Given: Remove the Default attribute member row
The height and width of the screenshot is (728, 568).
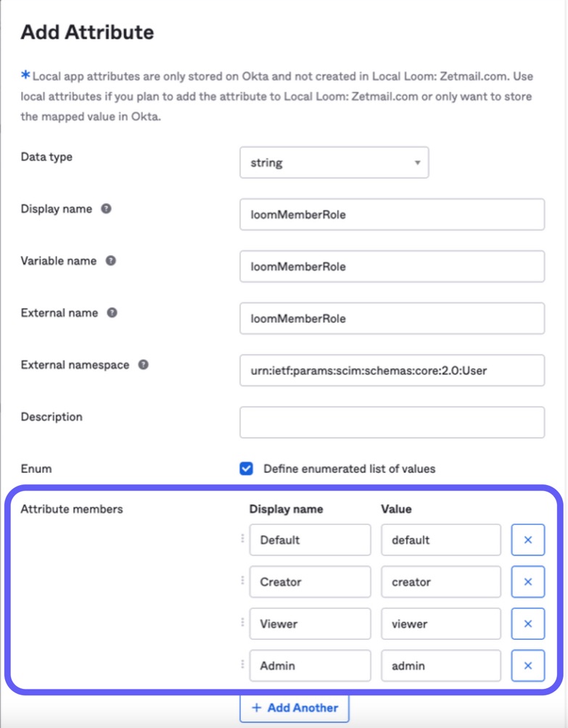Looking at the screenshot, I should tap(527, 540).
